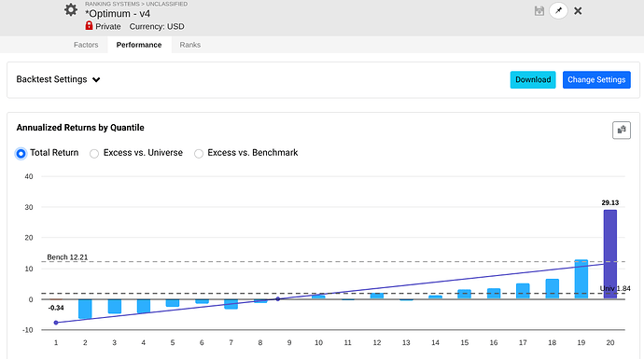The height and width of the screenshot is (359, 644).
Task: Select the Total Return radio button
Action: [21, 154]
